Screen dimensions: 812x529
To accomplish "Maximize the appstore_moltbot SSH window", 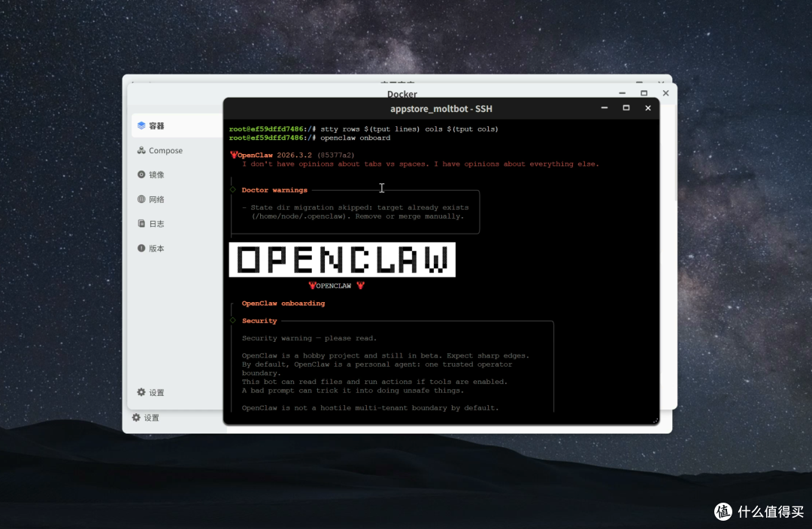I will click(626, 107).
